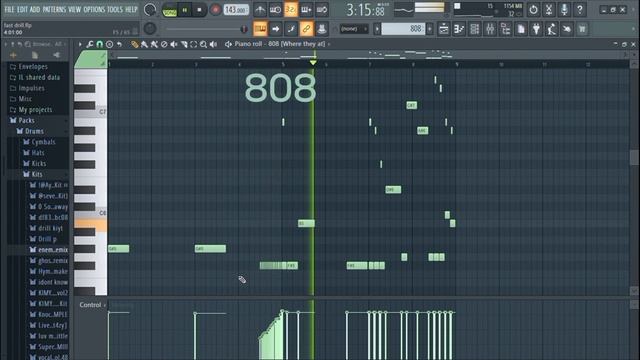Open the FILE menu
This screenshot has width=640, height=360.
pyautogui.click(x=9, y=9)
